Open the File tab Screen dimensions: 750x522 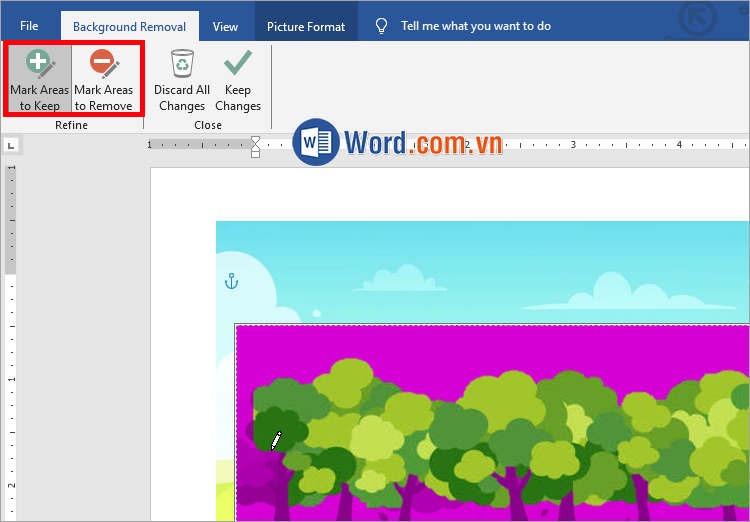pos(29,26)
